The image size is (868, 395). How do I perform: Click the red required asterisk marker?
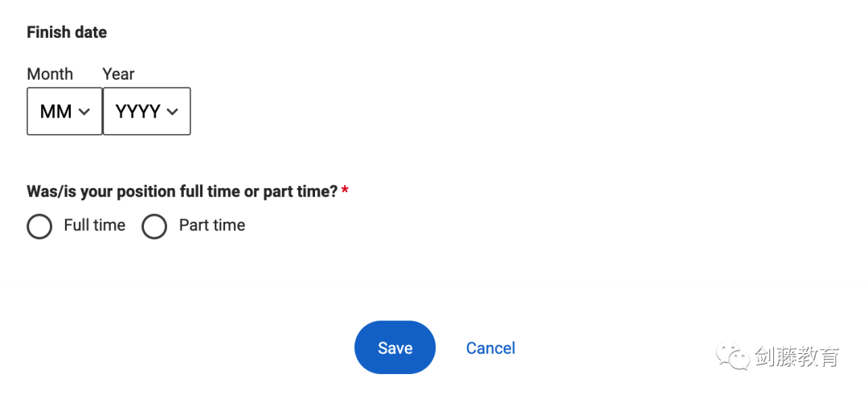345,191
